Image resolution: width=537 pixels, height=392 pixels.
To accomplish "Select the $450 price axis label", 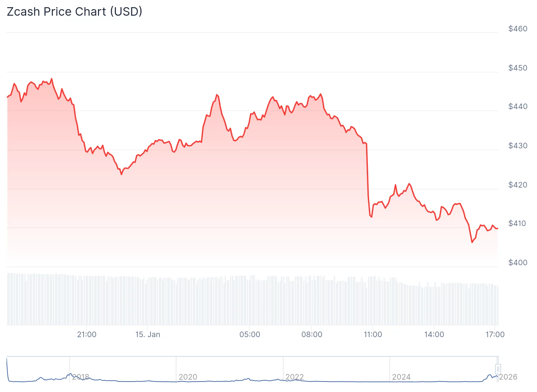I will click(x=518, y=68).
